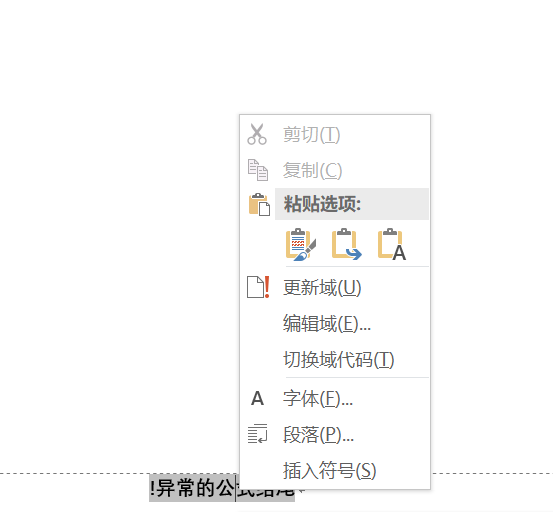Click the scissors Cut icon
553x512 pixels.
[257, 134]
